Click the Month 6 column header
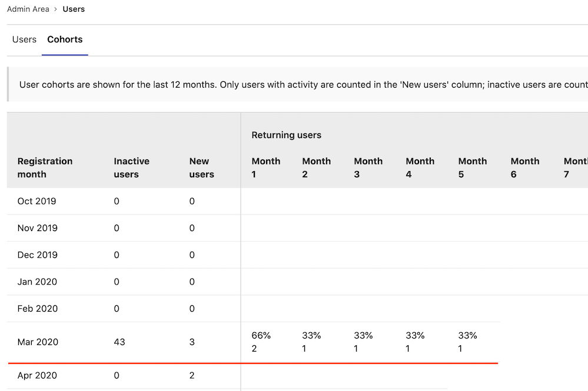This screenshot has height=391, width=588. click(524, 168)
